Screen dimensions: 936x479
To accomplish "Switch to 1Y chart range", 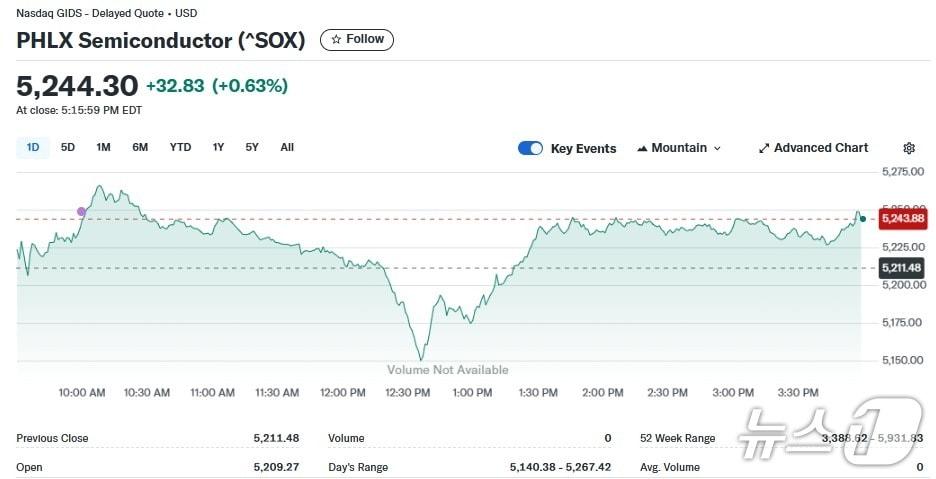I will 218,147.
